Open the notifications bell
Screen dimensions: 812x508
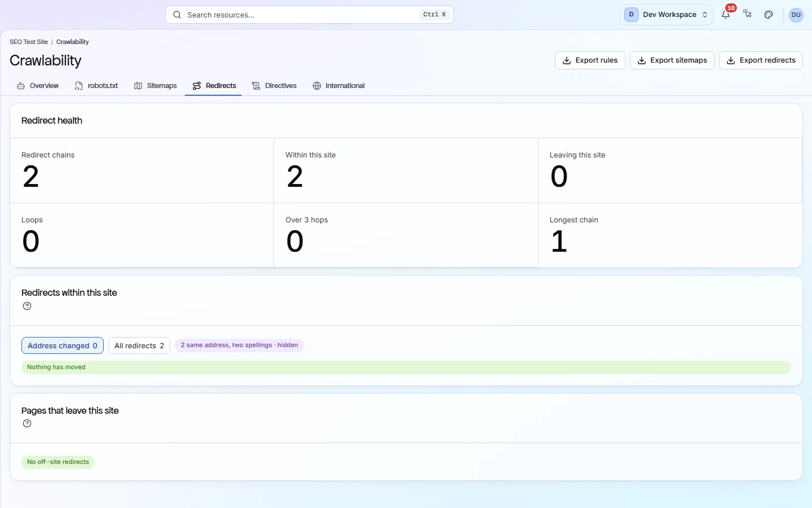point(726,15)
